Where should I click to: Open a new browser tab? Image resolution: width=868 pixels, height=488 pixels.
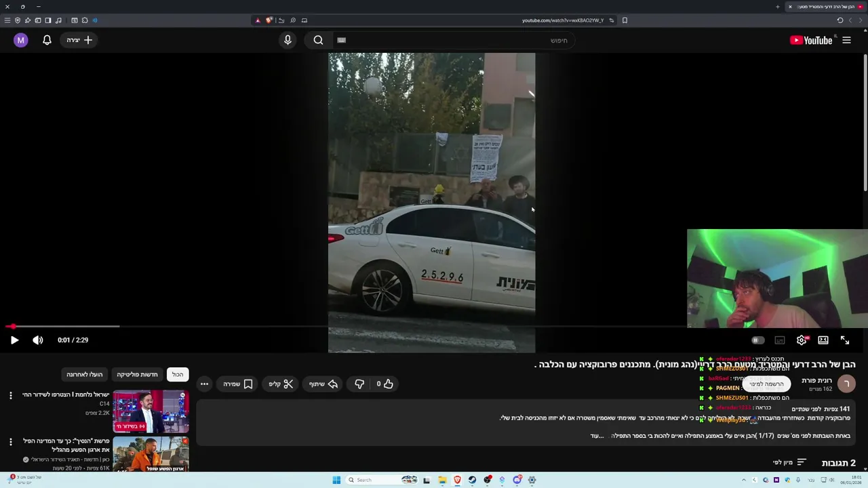point(778,7)
